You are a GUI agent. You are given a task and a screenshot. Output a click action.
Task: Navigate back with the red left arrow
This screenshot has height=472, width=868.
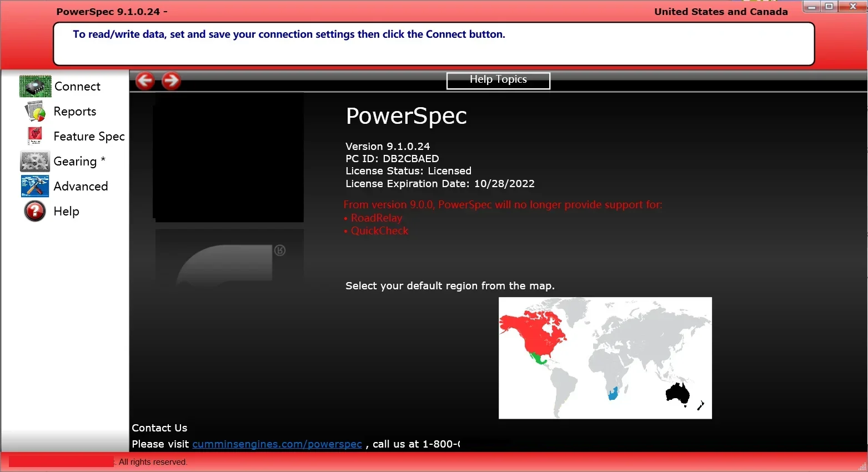145,81
